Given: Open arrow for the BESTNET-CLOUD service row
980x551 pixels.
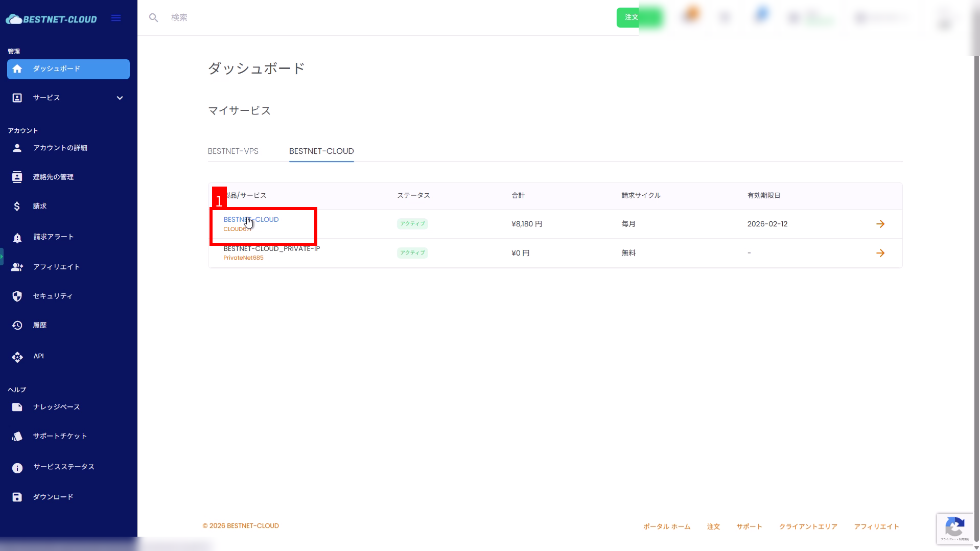Looking at the screenshot, I should [880, 224].
